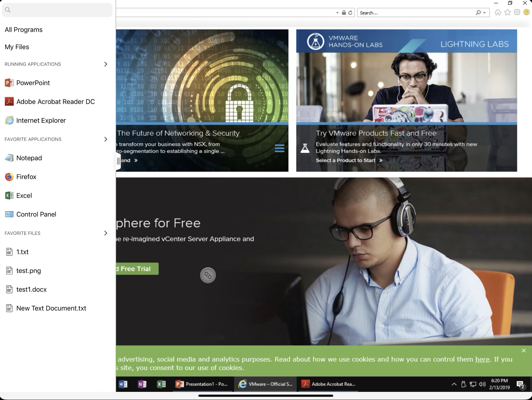Open the blue hamburger menu icon
The width and height of the screenshot is (532, 400).
point(280,148)
